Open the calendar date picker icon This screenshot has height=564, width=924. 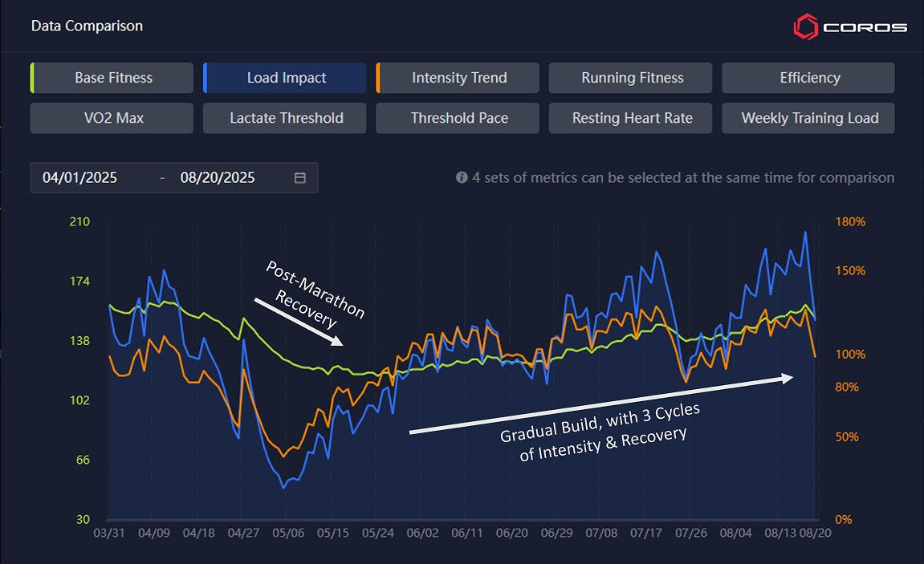point(299,178)
